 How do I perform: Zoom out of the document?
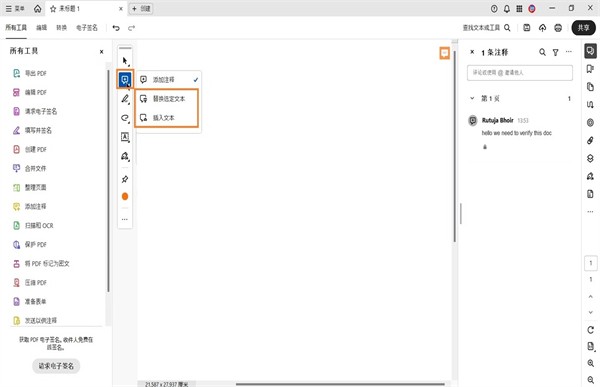tap(590, 379)
